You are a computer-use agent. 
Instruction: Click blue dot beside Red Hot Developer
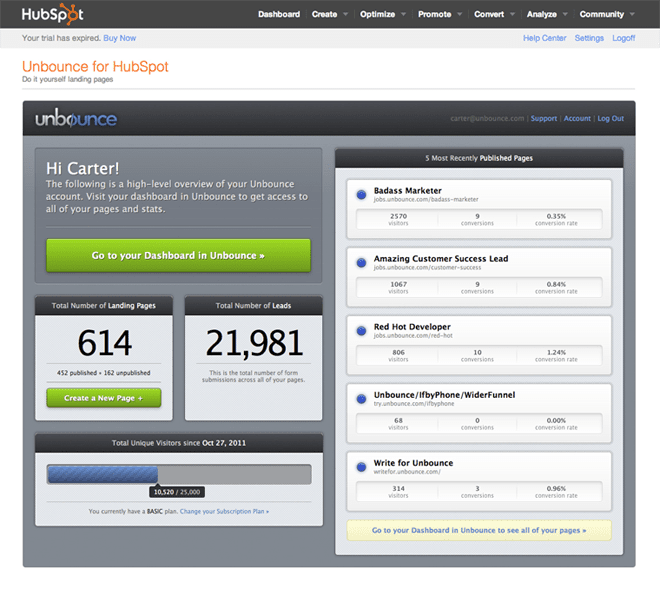(361, 331)
